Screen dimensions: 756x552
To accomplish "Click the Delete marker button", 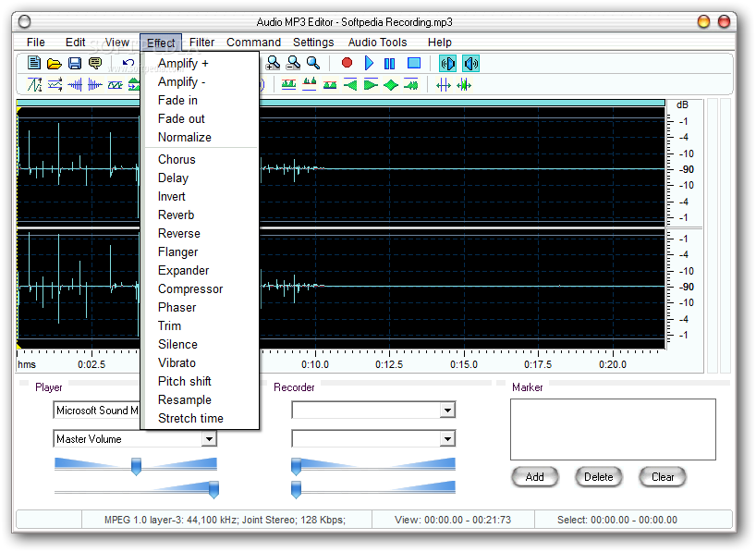I will [598, 477].
